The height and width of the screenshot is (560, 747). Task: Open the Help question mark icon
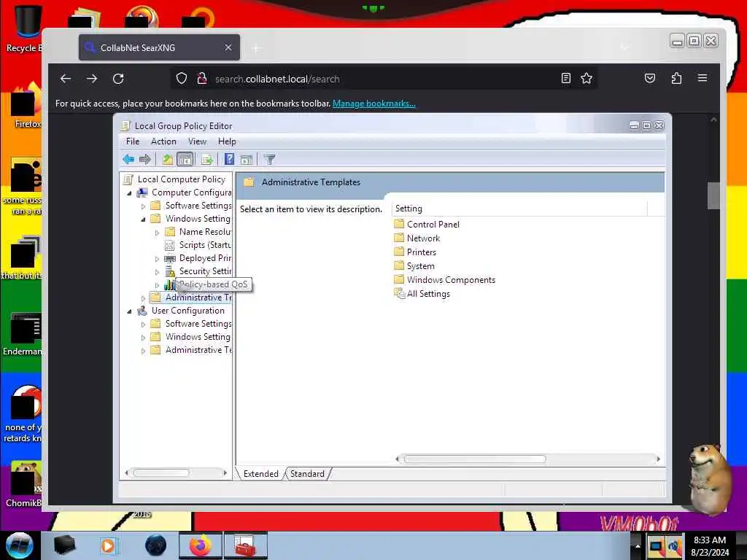pyautogui.click(x=229, y=159)
